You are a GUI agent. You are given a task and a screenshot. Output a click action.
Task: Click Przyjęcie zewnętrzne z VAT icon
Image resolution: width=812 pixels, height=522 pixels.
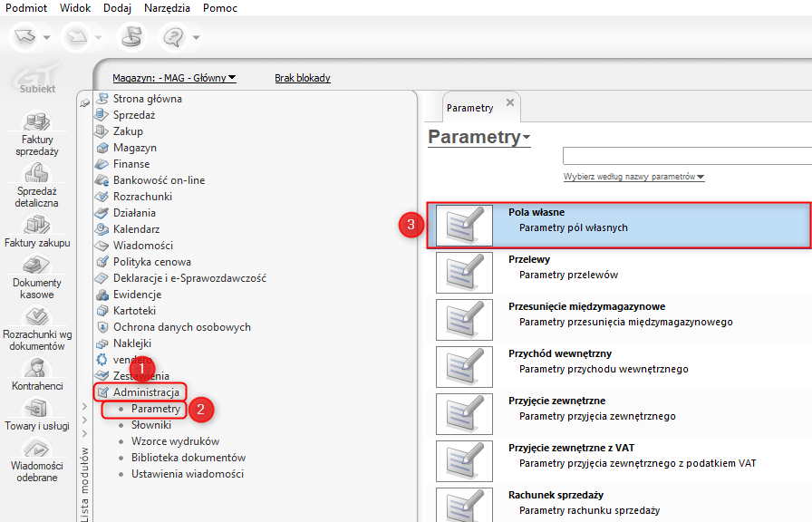click(464, 461)
